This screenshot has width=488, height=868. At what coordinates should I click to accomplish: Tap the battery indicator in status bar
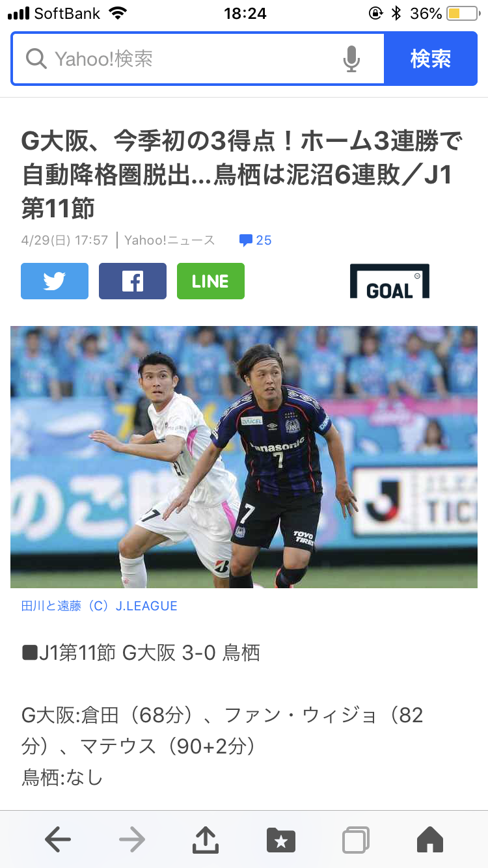point(463,13)
